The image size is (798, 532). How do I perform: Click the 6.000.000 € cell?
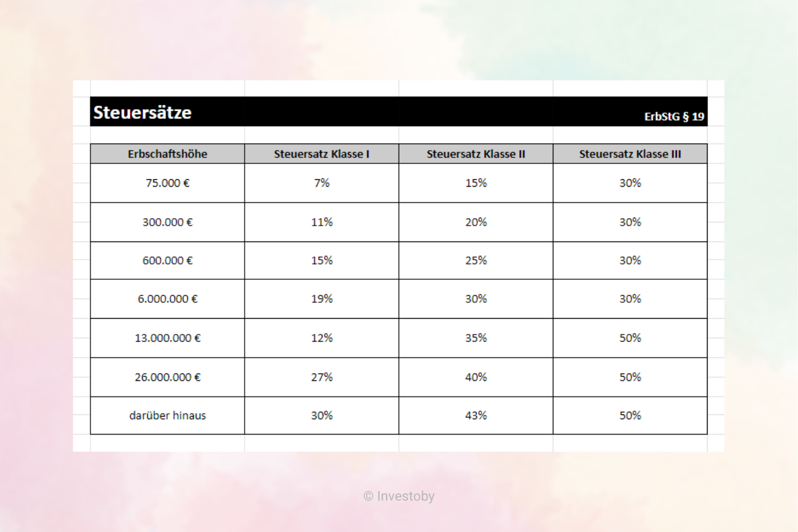(167, 299)
